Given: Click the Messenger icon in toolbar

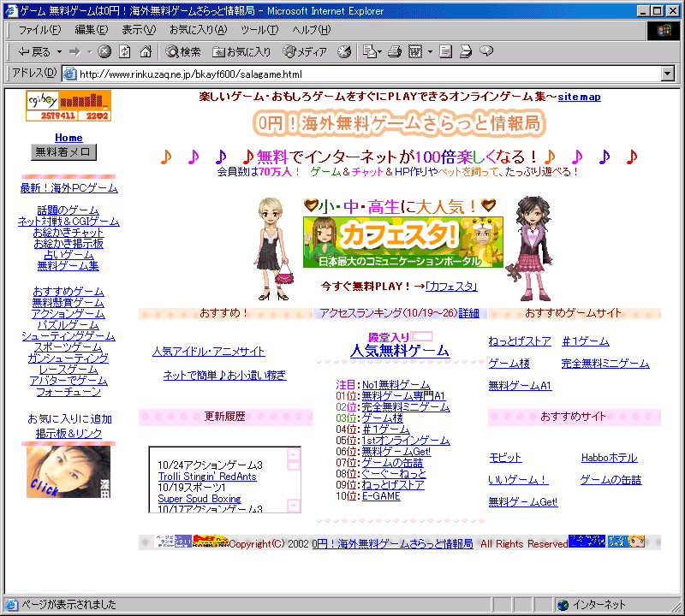Looking at the screenshot, I should coord(466,52).
